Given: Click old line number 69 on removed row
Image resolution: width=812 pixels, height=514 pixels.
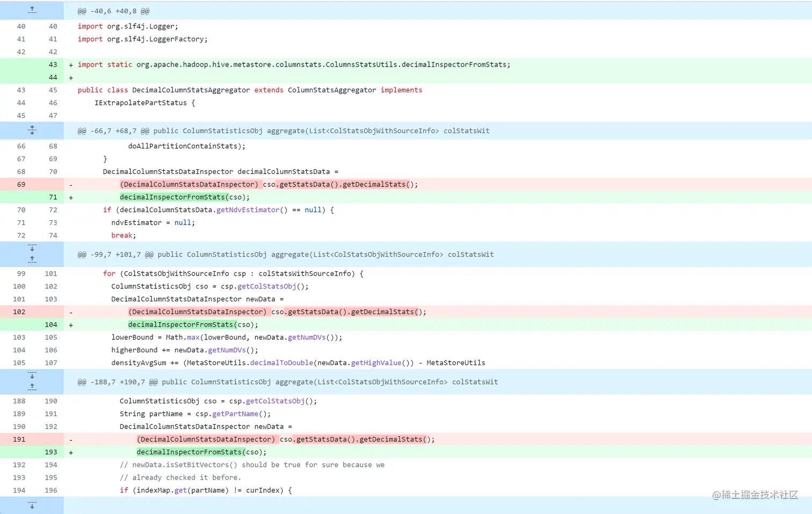Looking at the screenshot, I should point(21,184).
